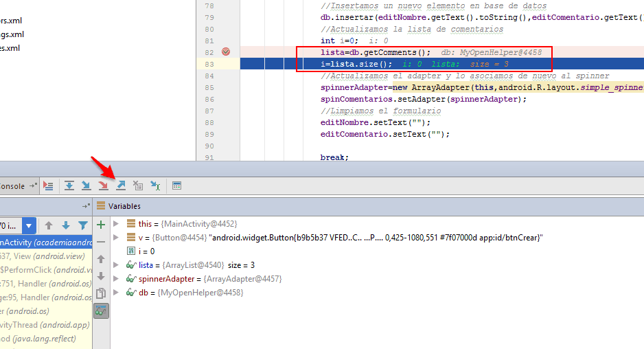This screenshot has width=644, height=349.
Task: Select the highlighted MainActivity stack frame
Action: [46, 243]
